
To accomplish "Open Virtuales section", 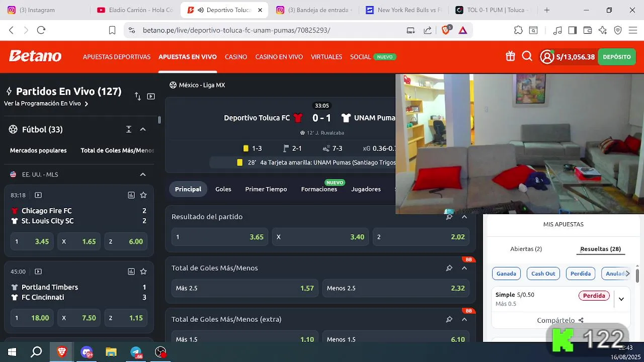I will point(327,57).
